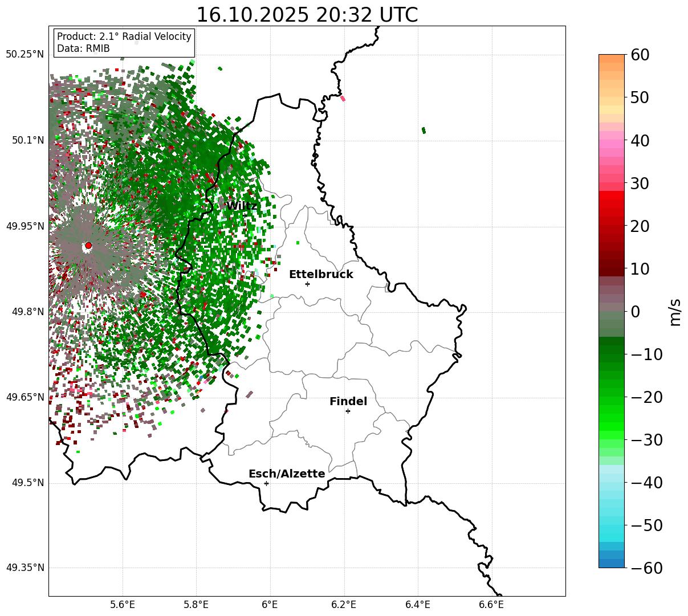
Task: Click the bright green colorbar segment near −27
Action: [x=612, y=426]
